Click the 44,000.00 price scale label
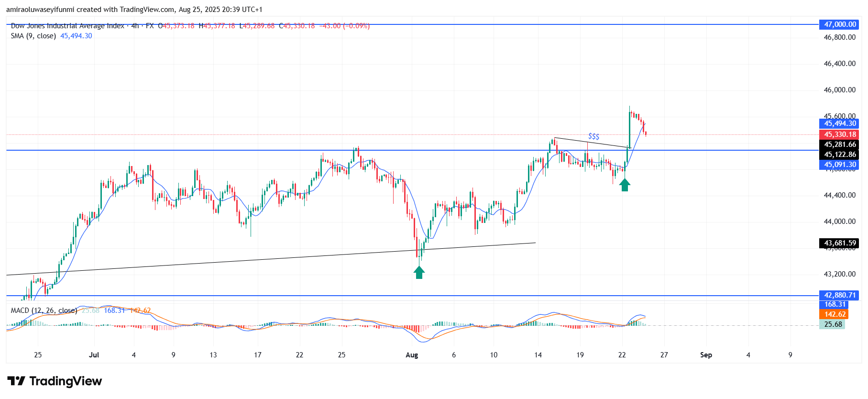Screen dimensions: 868x399 [x=839, y=222]
